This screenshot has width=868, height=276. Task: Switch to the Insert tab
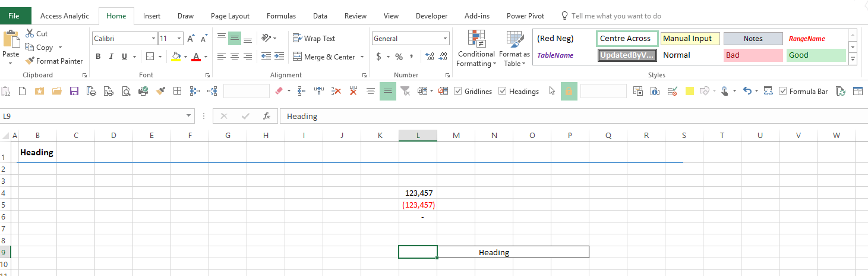tap(151, 16)
